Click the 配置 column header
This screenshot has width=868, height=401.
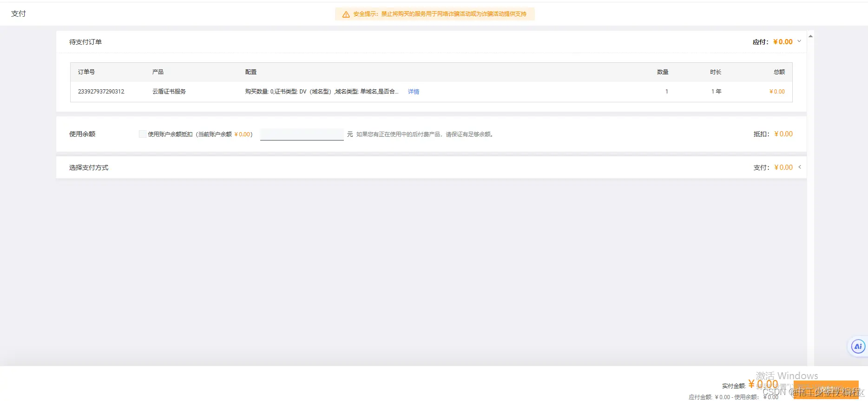[x=251, y=72]
